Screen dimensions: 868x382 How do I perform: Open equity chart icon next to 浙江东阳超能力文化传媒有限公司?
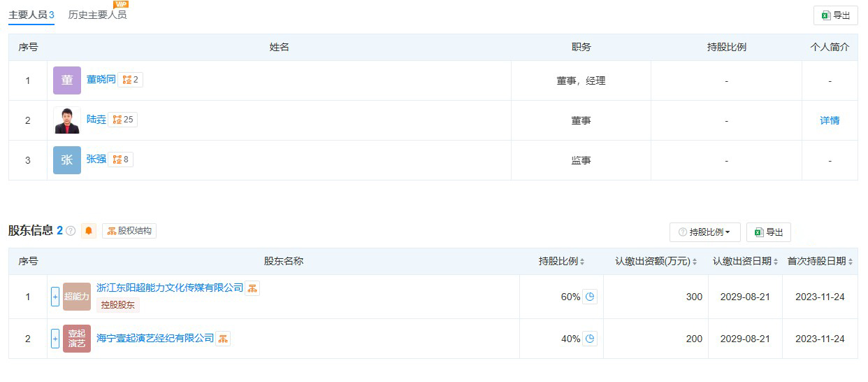tap(252, 288)
